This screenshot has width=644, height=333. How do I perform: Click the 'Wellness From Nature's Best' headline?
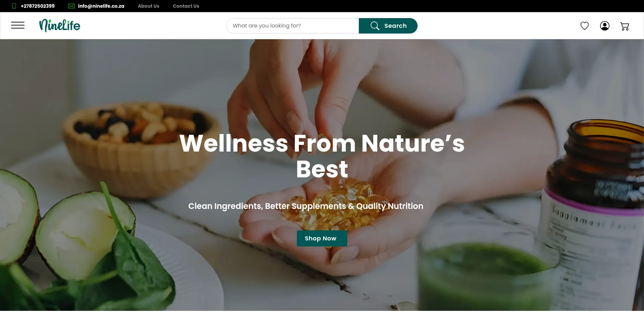tap(322, 156)
